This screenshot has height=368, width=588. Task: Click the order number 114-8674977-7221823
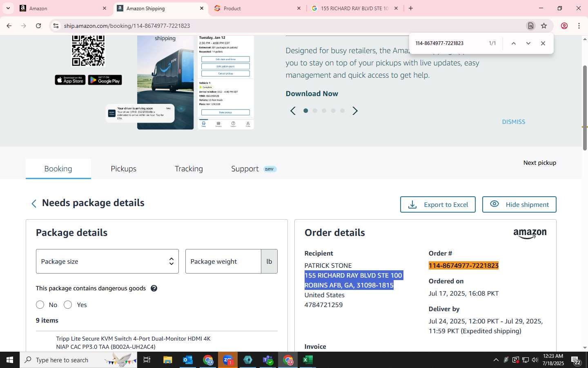(463, 266)
